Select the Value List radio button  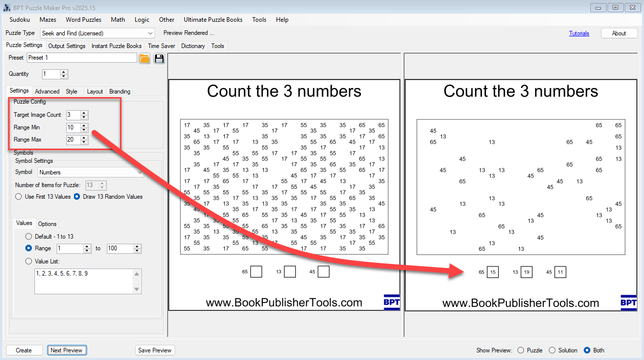click(29, 261)
